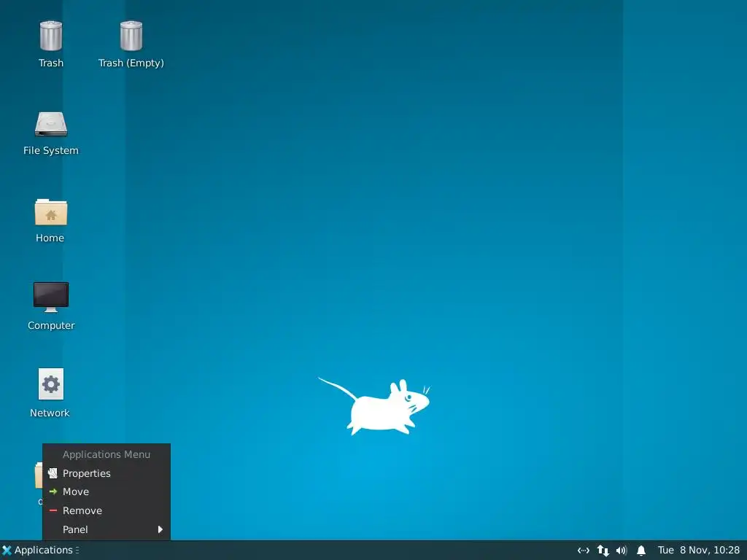747x560 pixels.
Task: Select the Home folder icon
Action: [x=51, y=212]
